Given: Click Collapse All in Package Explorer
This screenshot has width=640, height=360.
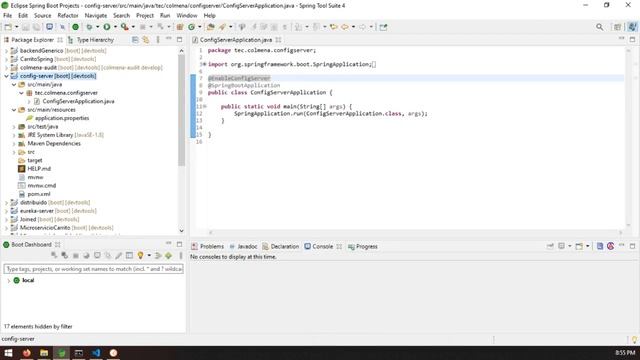Looking at the screenshot, I should tap(135, 40).
